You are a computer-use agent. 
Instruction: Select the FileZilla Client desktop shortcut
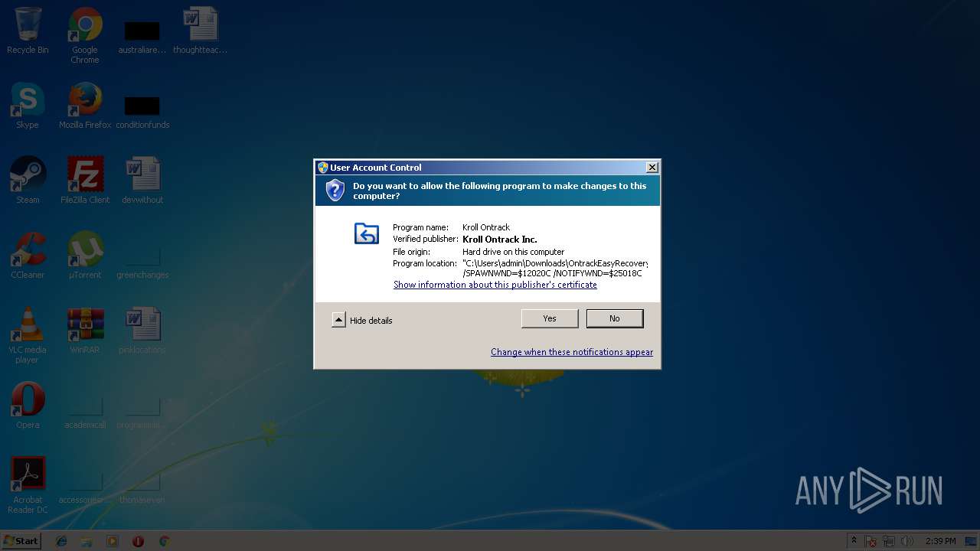tap(85, 181)
